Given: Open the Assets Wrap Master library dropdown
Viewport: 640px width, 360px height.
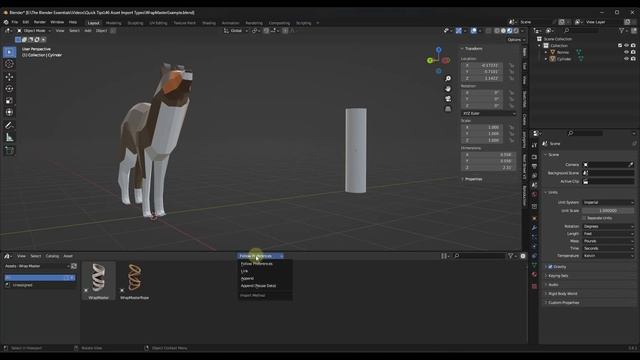Looking at the screenshot, I should (x=37, y=266).
